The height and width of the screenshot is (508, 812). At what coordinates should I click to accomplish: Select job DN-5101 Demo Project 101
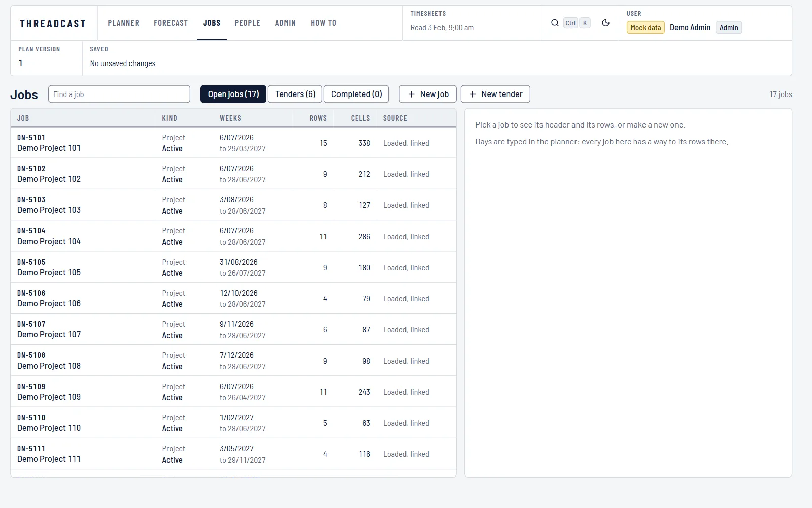pos(233,143)
